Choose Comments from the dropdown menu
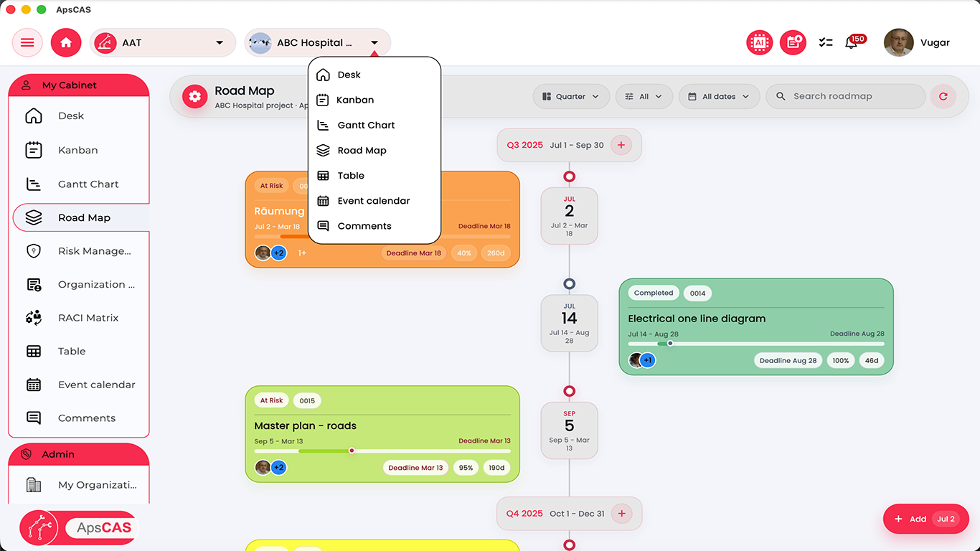The height and width of the screenshot is (551, 980). (x=364, y=225)
